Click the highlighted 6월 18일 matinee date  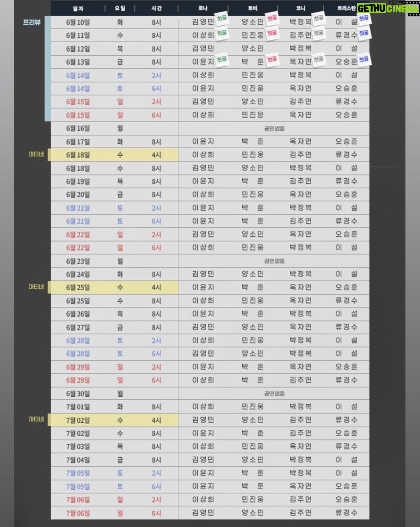[x=78, y=155]
